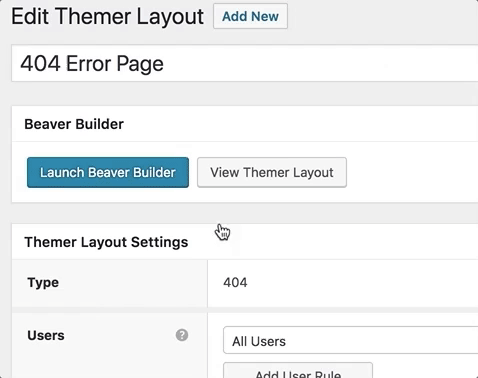This screenshot has height=378, width=478.
Task: Select the Themer Layout Settings heading text
Action: click(x=106, y=242)
